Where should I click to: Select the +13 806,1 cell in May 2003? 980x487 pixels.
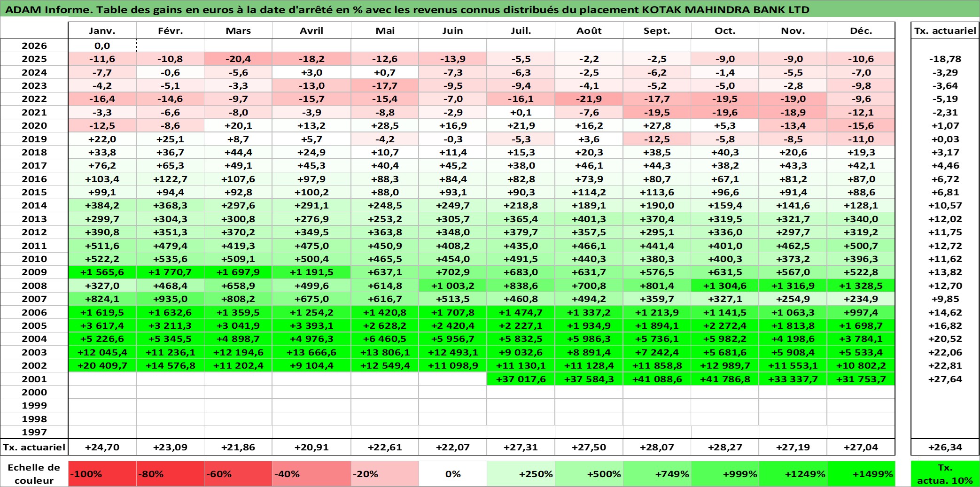click(x=385, y=352)
